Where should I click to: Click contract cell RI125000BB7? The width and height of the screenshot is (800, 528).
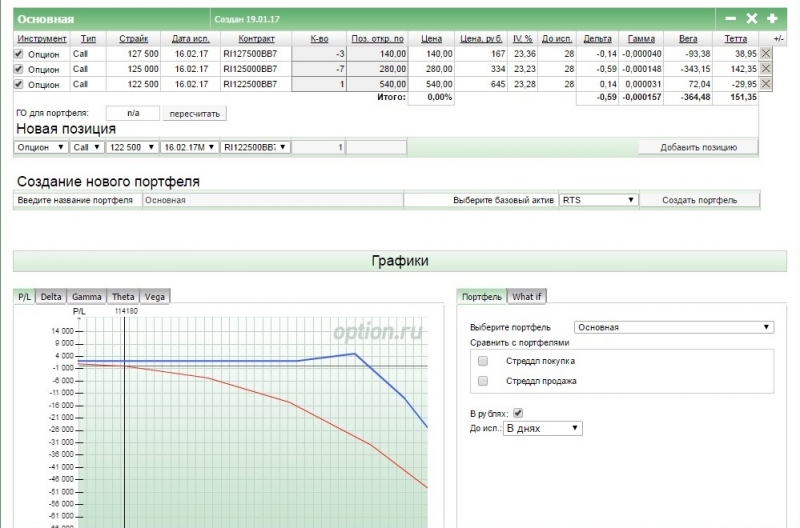(x=250, y=69)
